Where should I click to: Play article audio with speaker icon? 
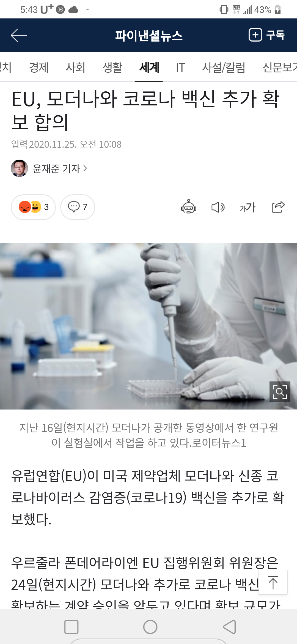tap(218, 207)
